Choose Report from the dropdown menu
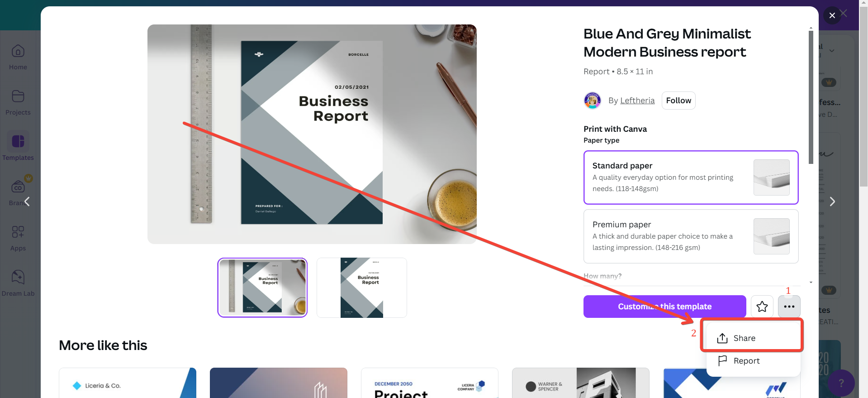The height and width of the screenshot is (398, 868). tap(754, 361)
